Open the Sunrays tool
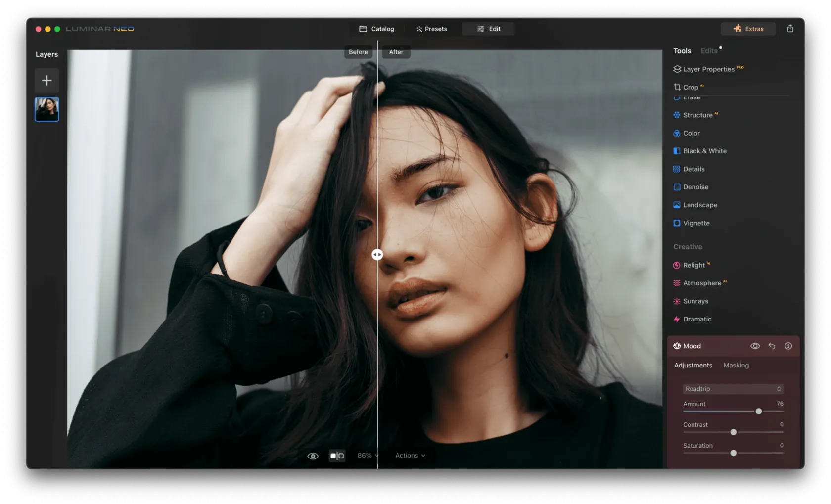This screenshot has height=504, width=831. tap(695, 301)
